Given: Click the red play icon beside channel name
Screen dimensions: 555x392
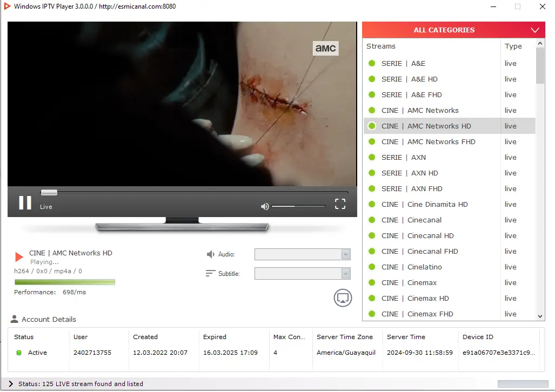Looking at the screenshot, I should 19,257.
